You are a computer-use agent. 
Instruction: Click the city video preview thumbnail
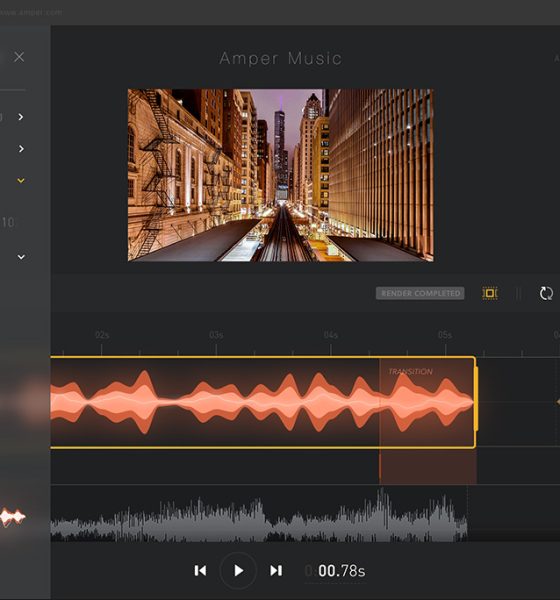pyautogui.click(x=281, y=175)
